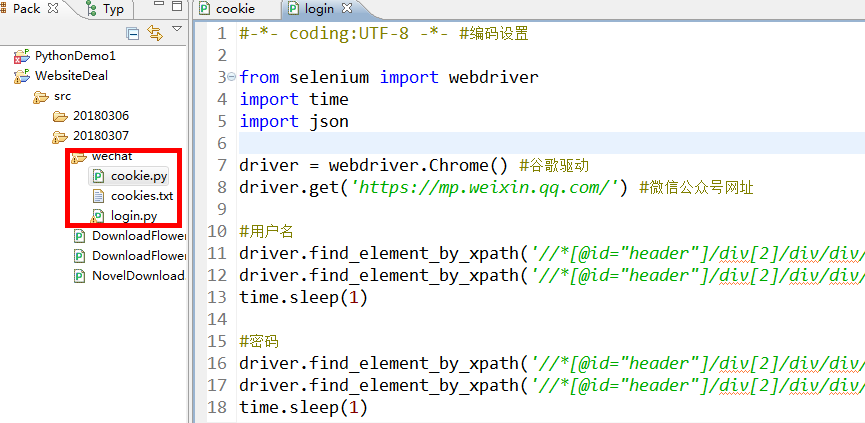This screenshot has width=865, height=423.
Task: Click the #用户名 comment
Action: pos(266,232)
